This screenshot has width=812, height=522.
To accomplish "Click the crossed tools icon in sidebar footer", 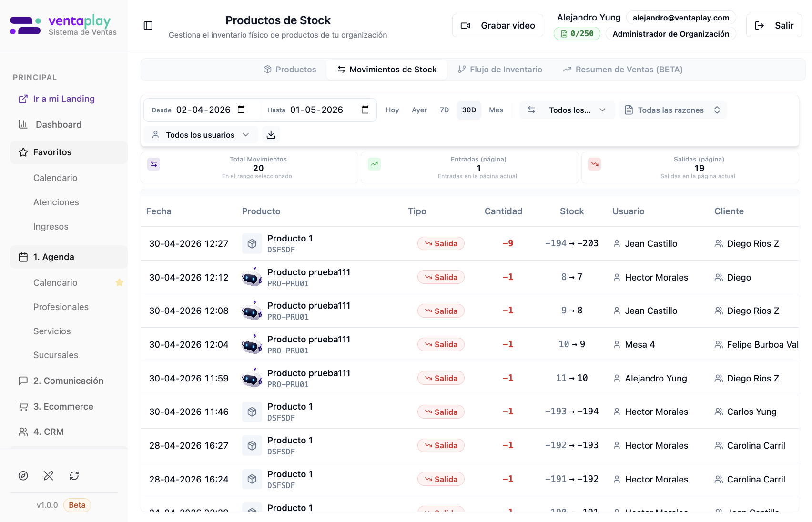I will tap(49, 476).
